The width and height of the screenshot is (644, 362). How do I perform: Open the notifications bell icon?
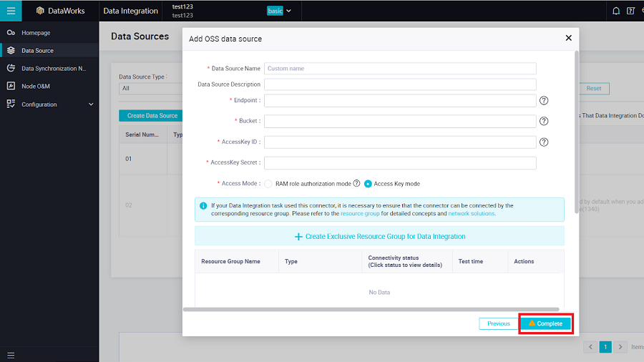(616, 11)
